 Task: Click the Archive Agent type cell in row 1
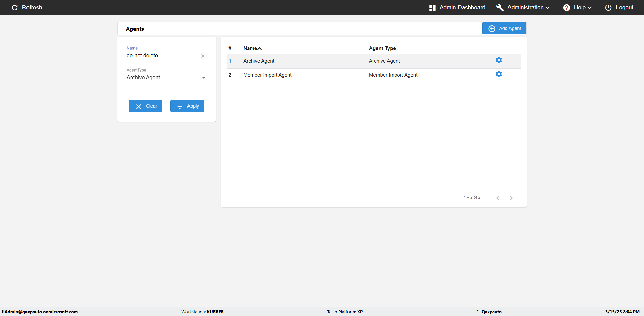click(x=384, y=61)
